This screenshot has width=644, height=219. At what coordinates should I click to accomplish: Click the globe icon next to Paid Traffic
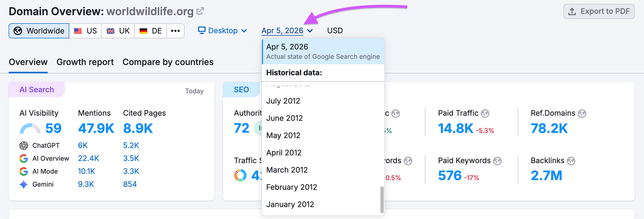coord(485,114)
